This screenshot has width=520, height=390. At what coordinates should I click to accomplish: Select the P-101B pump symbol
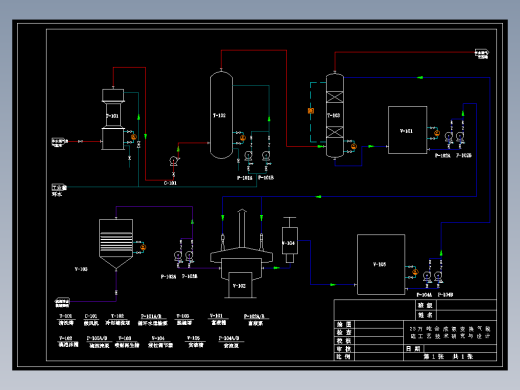[266, 155]
